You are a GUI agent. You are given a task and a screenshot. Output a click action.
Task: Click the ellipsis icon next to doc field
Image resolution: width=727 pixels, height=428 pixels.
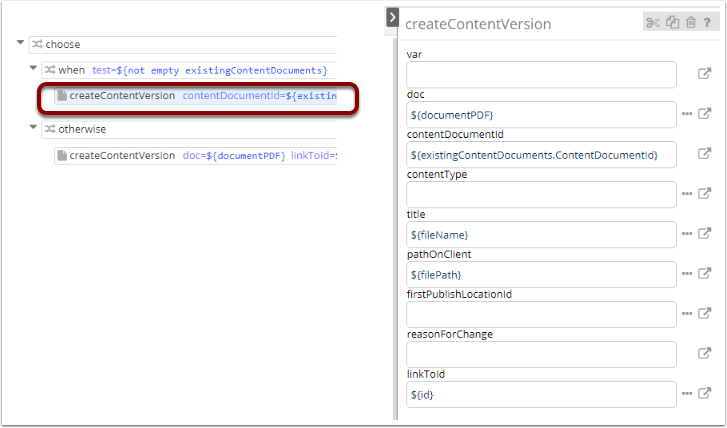click(x=687, y=114)
